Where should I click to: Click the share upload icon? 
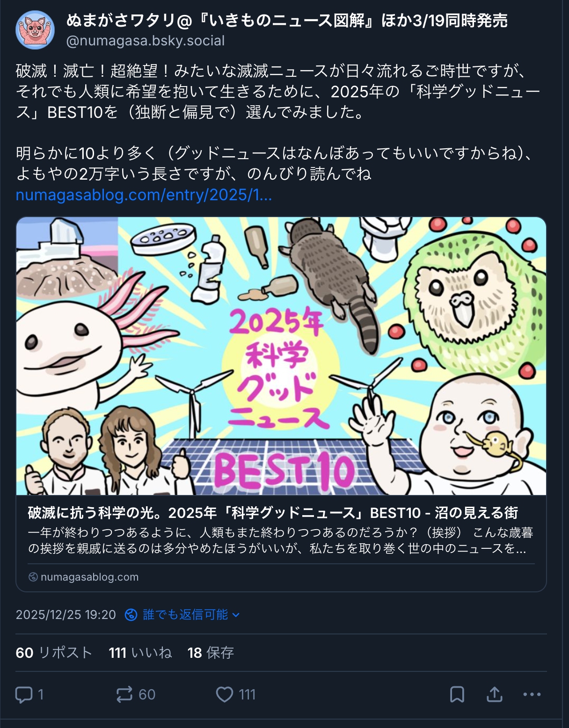(494, 694)
